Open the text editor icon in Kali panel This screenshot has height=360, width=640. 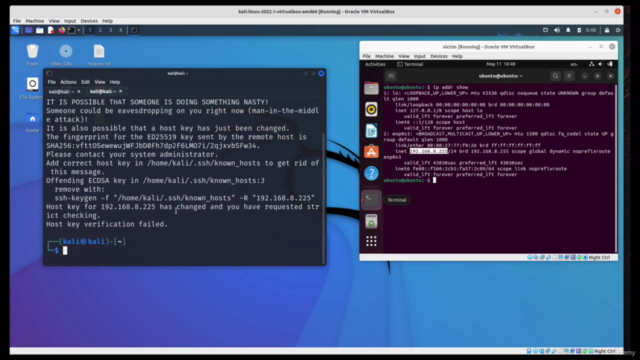tap(51, 30)
